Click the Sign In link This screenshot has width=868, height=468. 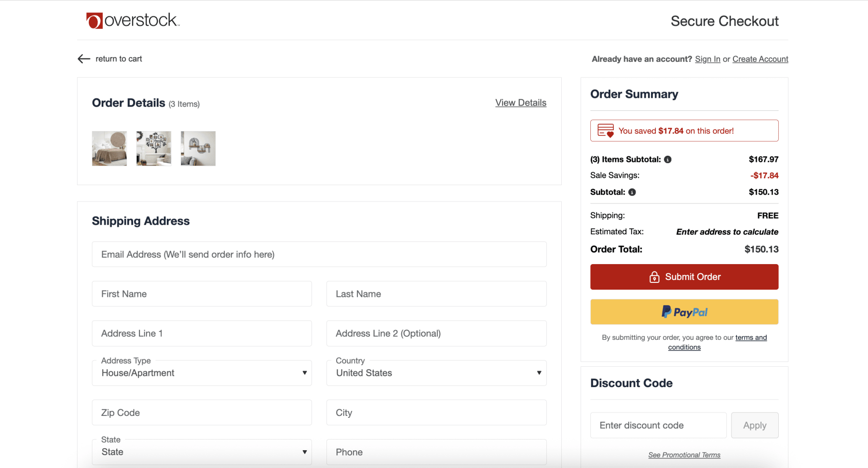tap(707, 59)
